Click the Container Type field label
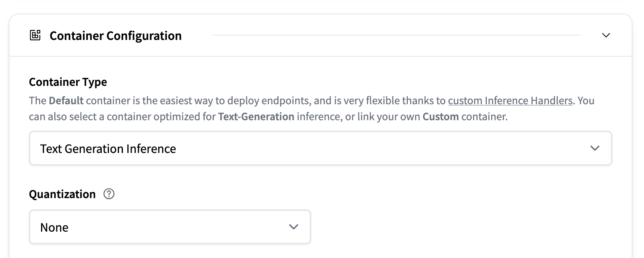644x258 pixels. [68, 82]
